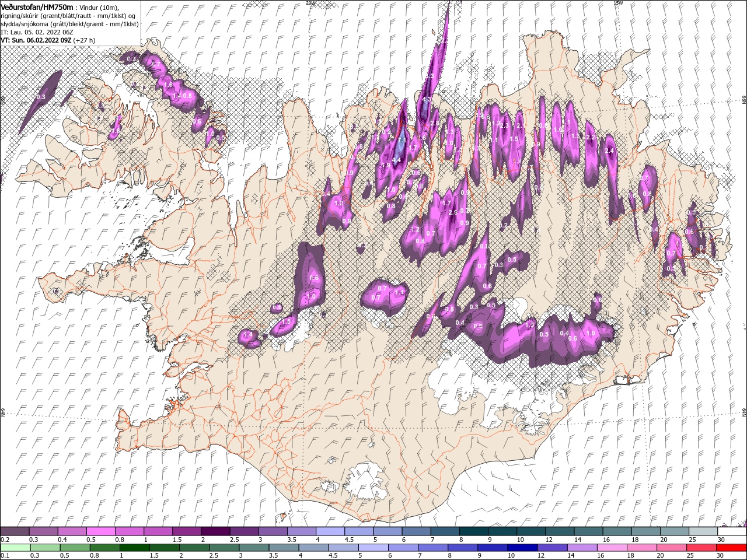Click the '15W' longitude label
747x560 pixels.
(x=618, y=3)
